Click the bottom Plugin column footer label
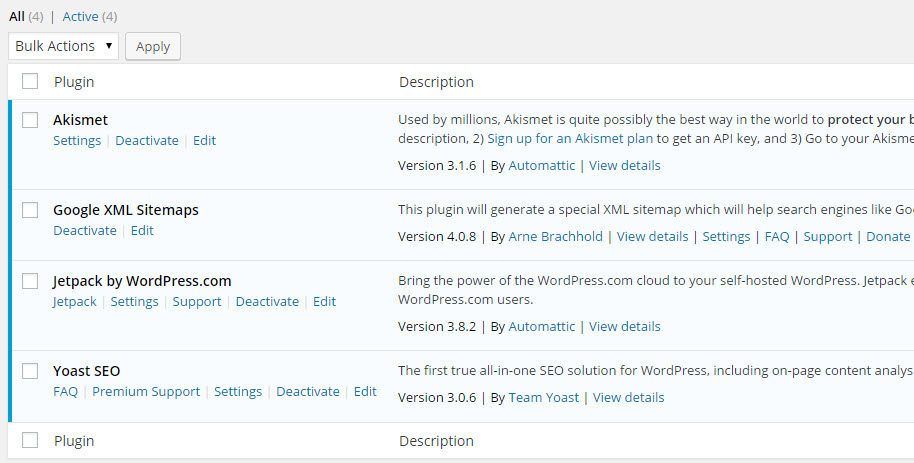 (74, 441)
